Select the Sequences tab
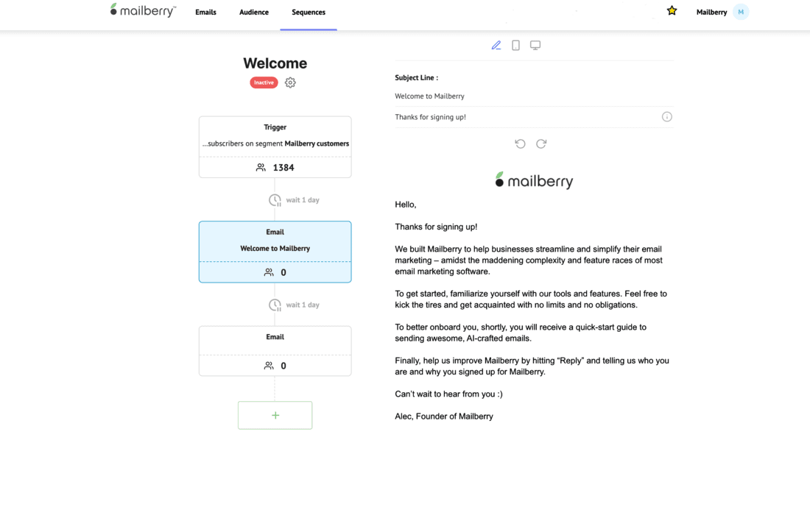Screen dimensions: 810x532 309,13
